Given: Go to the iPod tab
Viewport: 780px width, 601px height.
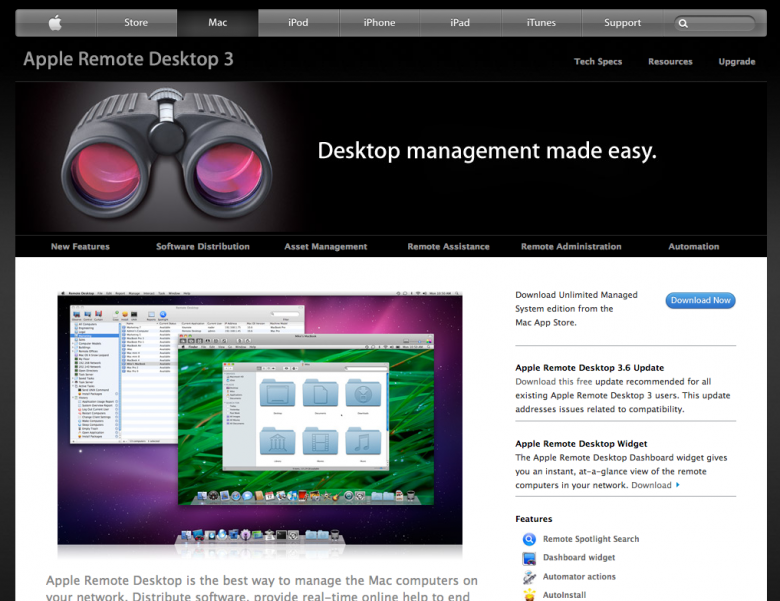Looking at the screenshot, I should pyautogui.click(x=298, y=23).
